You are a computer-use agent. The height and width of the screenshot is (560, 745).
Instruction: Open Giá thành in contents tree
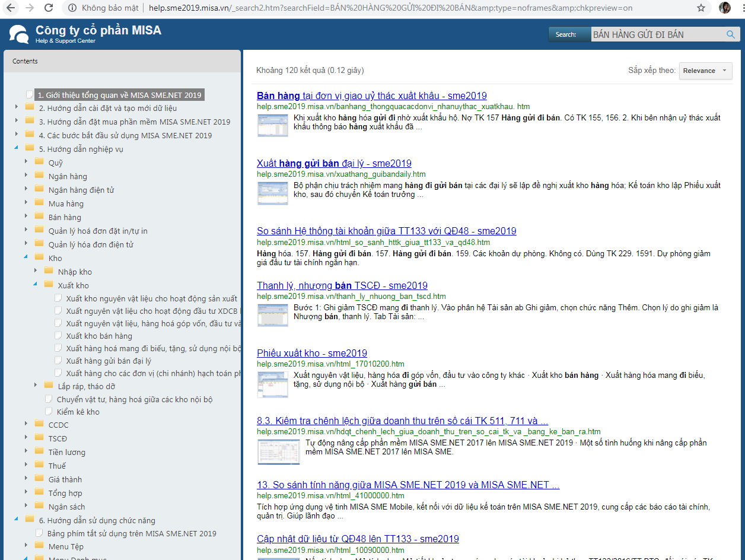65,479
